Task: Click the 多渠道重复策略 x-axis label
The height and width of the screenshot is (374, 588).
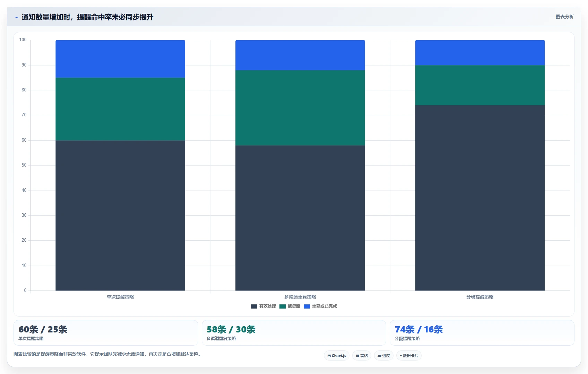Action: coord(300,297)
